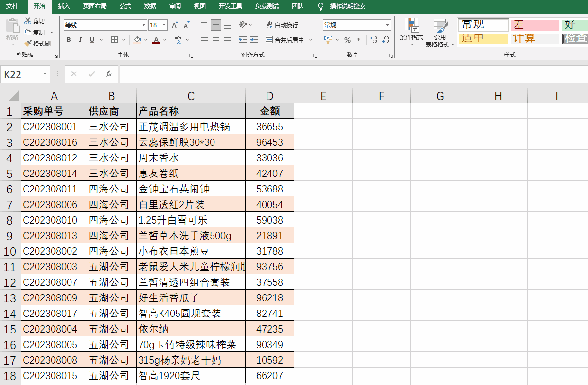Image resolution: width=588 pixels, height=385 pixels.
Task: Switch to the 开发工具 tab
Action: pyautogui.click(x=231, y=6)
